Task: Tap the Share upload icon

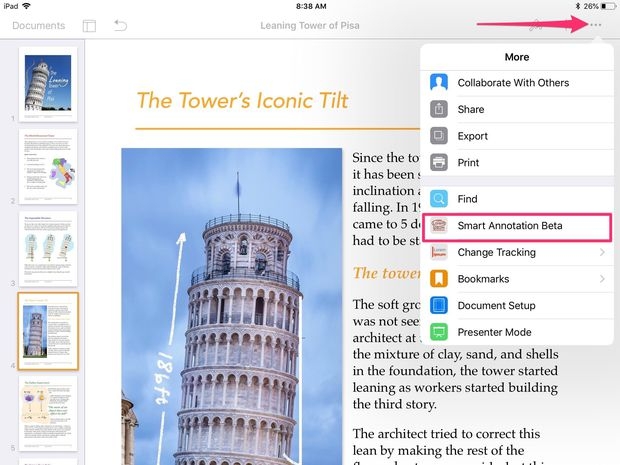Action: click(439, 109)
